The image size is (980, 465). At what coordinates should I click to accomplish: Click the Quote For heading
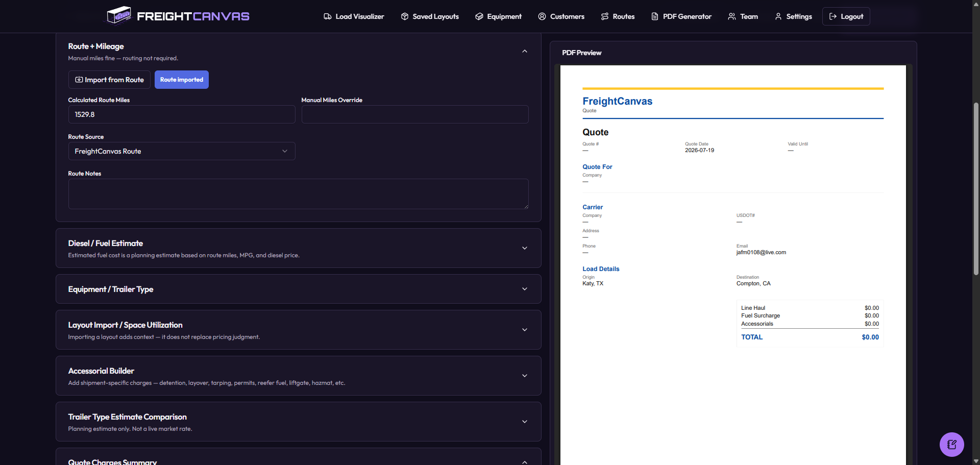[x=597, y=167]
